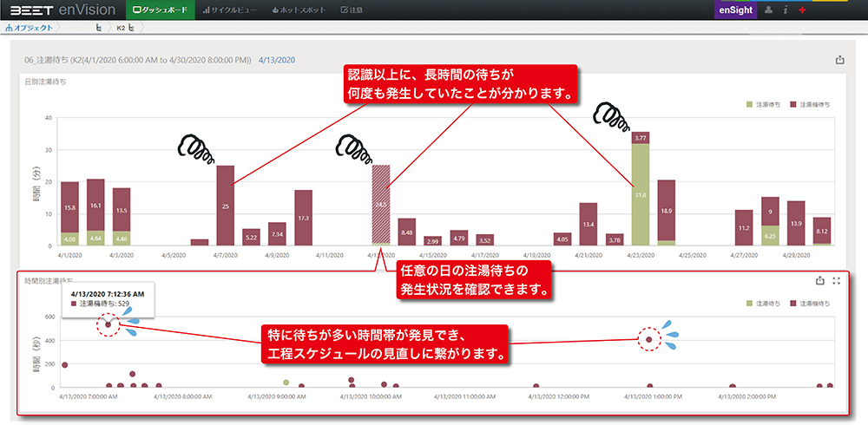The width and height of the screenshot is (868, 425).
Task: Toggle 注湯待ち legend in hourly chart
Action: 764,304
